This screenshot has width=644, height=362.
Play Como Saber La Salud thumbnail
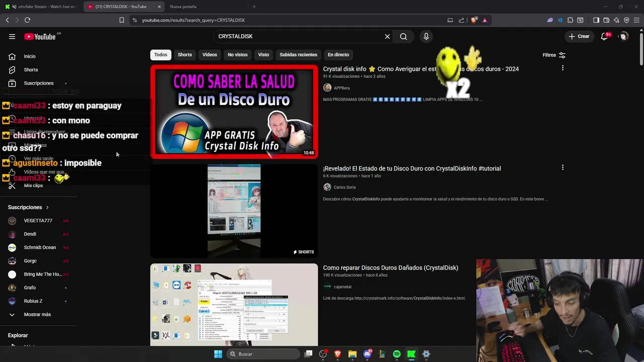pos(234,112)
